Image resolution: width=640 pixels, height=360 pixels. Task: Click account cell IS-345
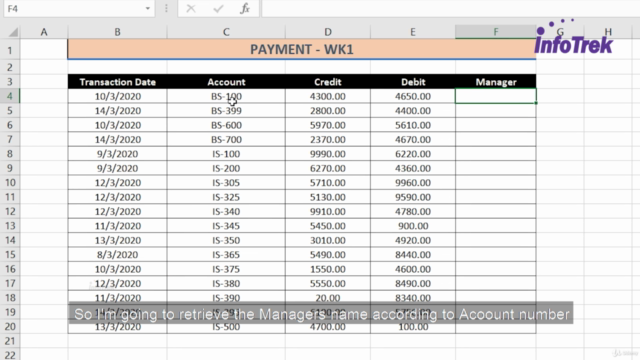pos(226,226)
